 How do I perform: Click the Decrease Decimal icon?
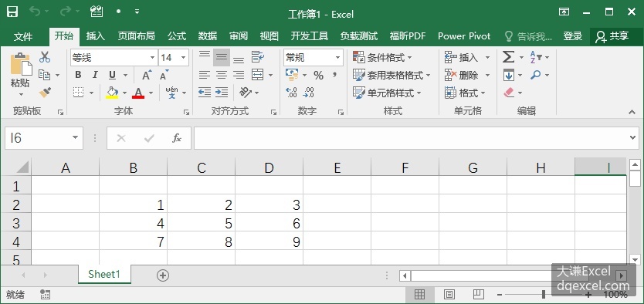[x=308, y=93]
